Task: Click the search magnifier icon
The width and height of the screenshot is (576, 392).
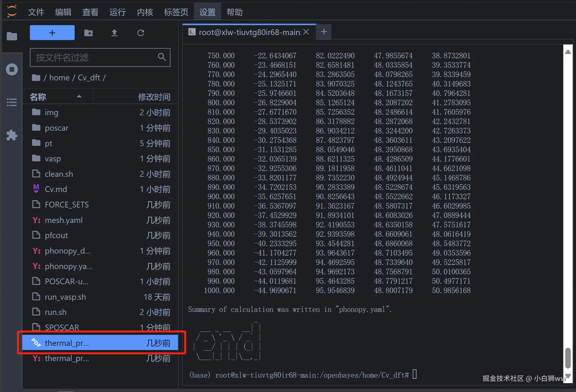Action: [162, 57]
